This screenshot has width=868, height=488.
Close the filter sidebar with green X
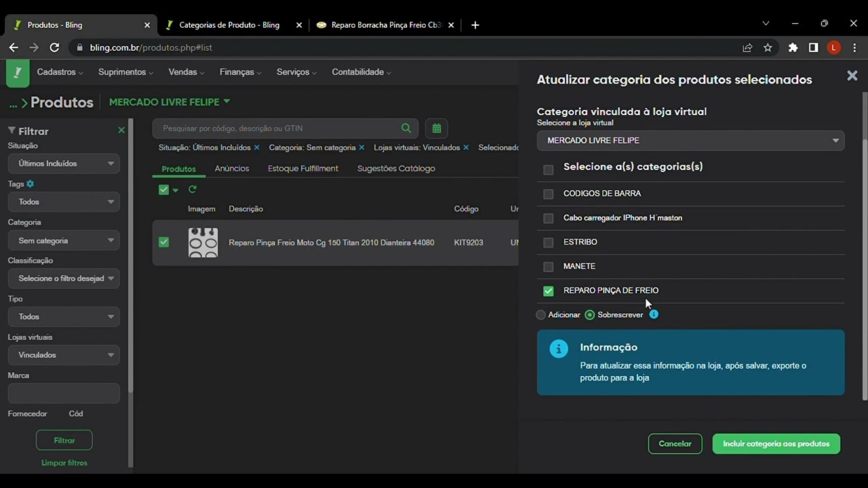point(121,130)
